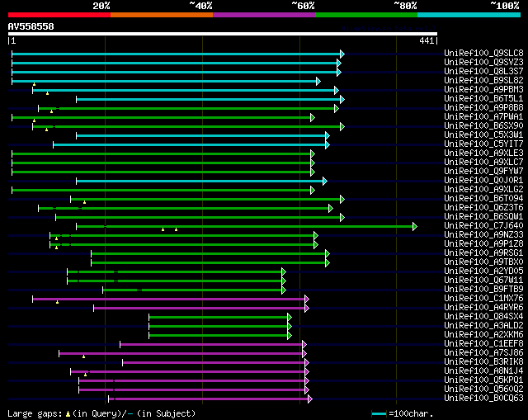The width and height of the screenshot is (528, 420).
Task: Click the UniRef100_A9TBX0 label
Action: [x=483, y=262]
